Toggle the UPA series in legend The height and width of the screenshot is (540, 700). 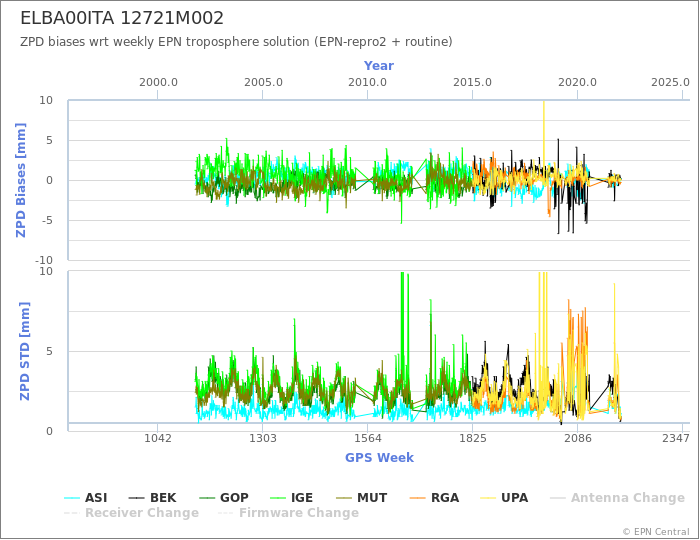[x=504, y=498]
